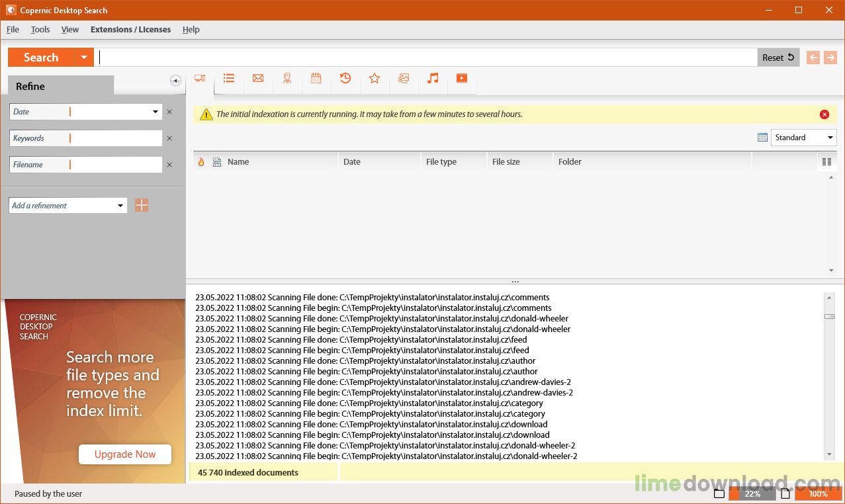845x504 pixels.
Task: Open the Extensions / Licenses menu
Action: point(130,29)
